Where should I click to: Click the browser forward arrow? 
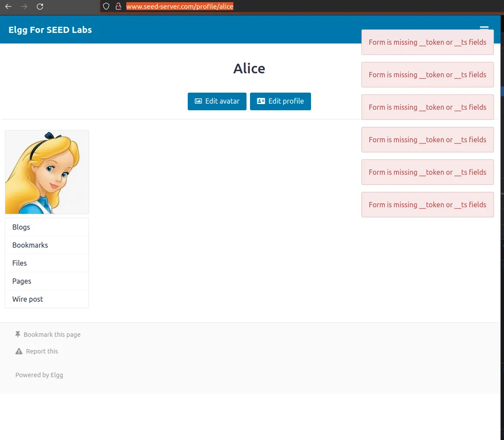tap(24, 7)
